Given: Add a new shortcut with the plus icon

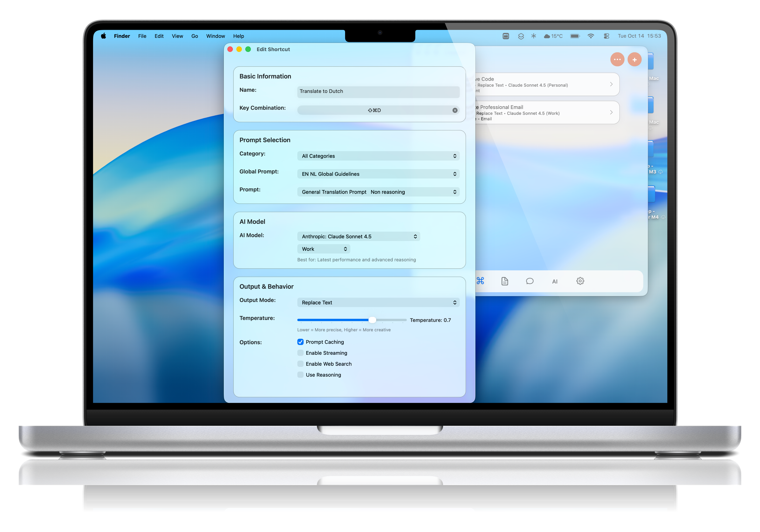Looking at the screenshot, I should pos(635,59).
